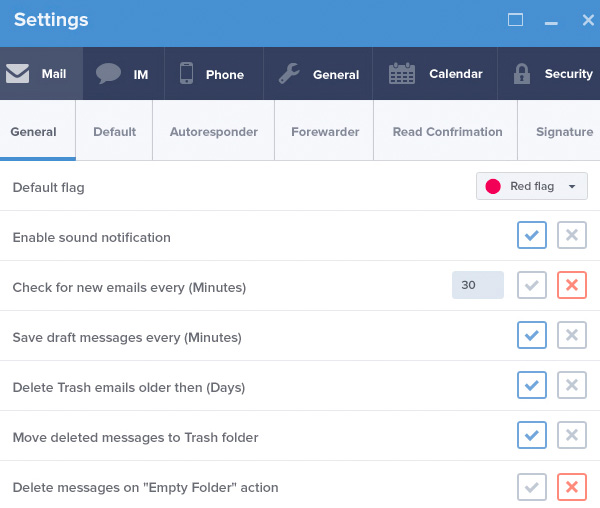Click the red flag color circle
Screen dimensions: 600x508
point(492,186)
